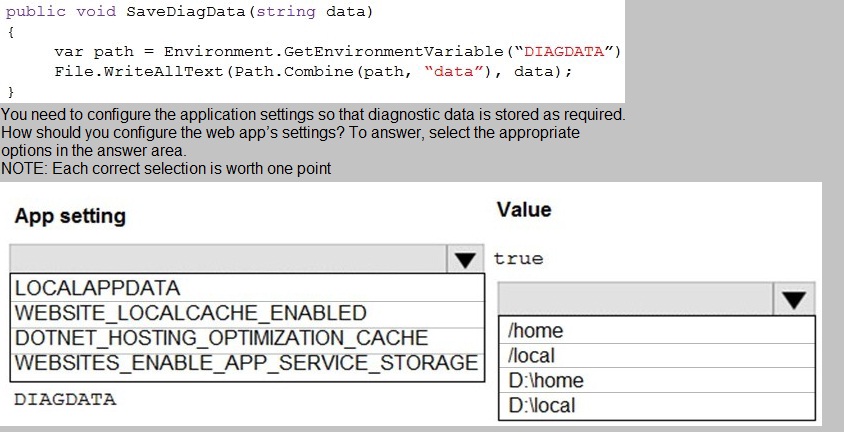Click the red DIAGDATA string in code
Viewport: 844px width, 432px height.
click(x=564, y=52)
